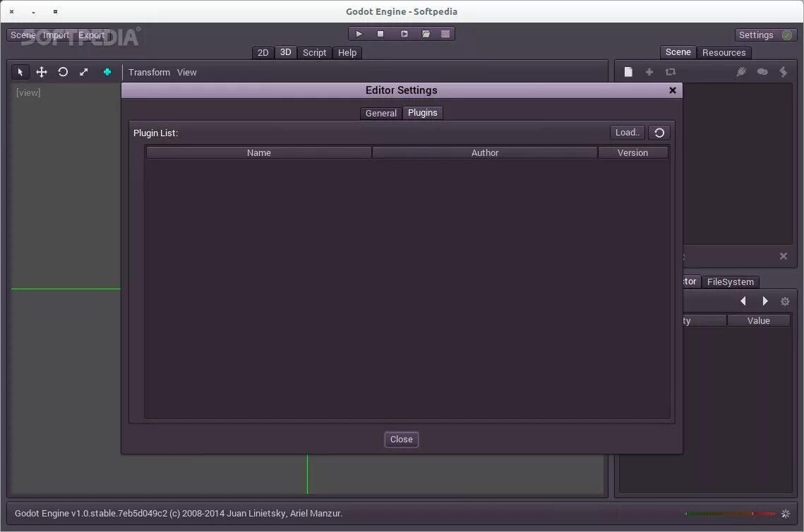
Task: Activate the Move mode cross-arrows tool
Action: 42,72
